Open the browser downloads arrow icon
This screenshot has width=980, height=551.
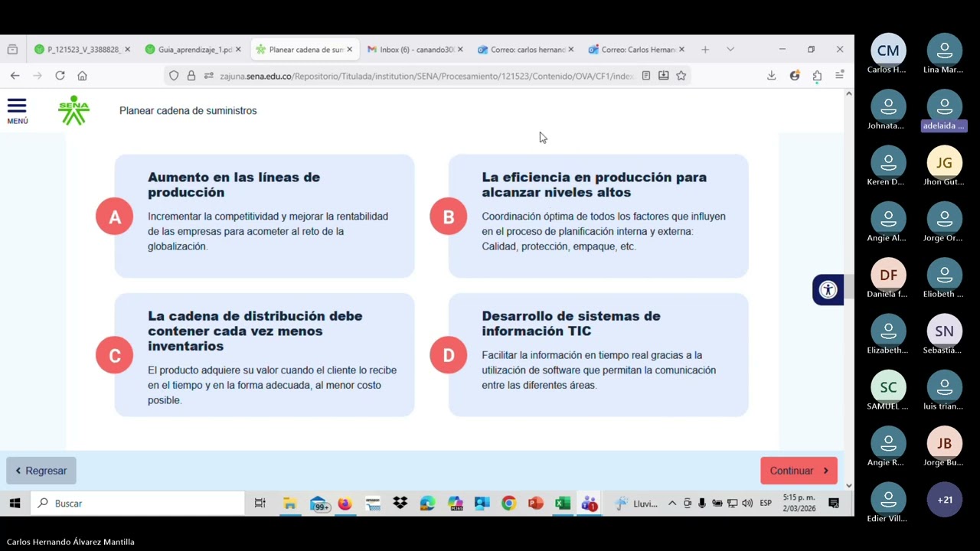(771, 75)
